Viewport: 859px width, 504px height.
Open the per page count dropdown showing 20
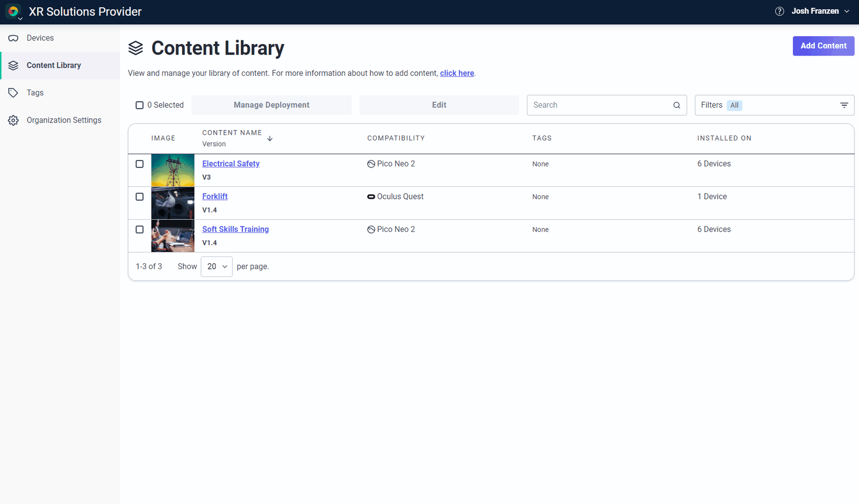pyautogui.click(x=216, y=266)
